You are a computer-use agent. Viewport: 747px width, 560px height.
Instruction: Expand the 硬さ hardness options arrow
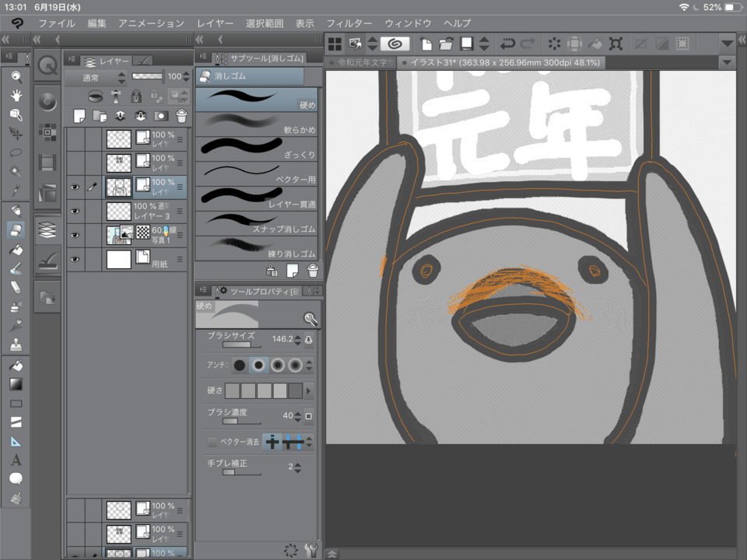(x=310, y=390)
